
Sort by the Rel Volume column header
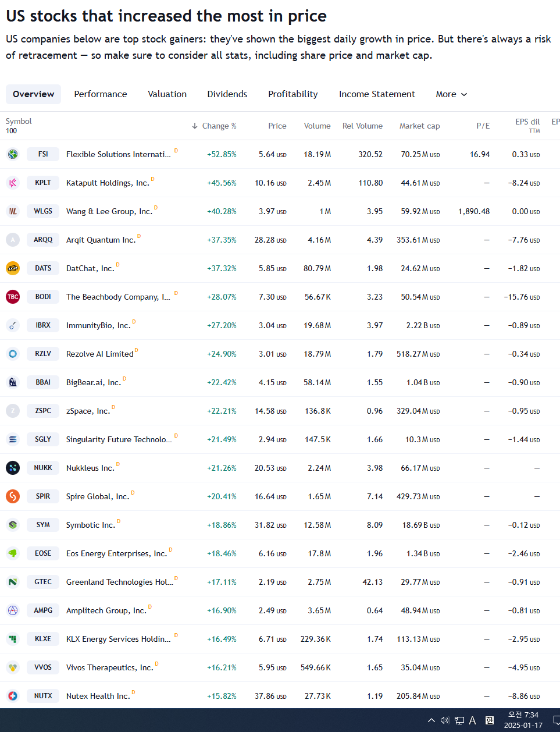(362, 126)
